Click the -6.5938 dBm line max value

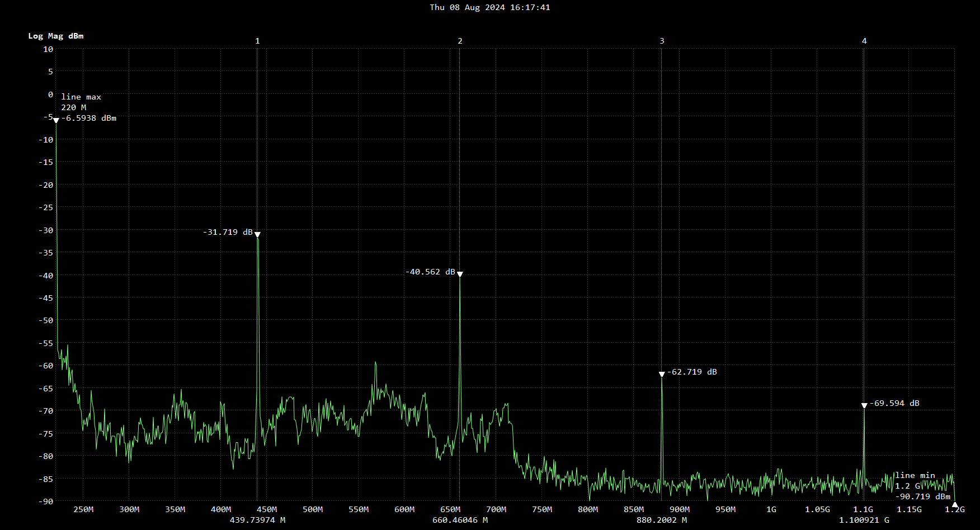(89, 118)
